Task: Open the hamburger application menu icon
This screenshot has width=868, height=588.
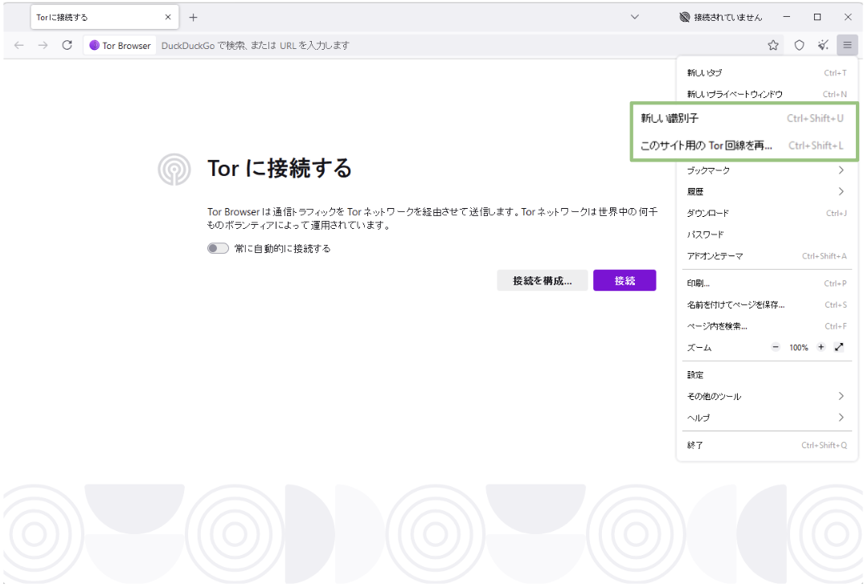Action: (x=847, y=45)
